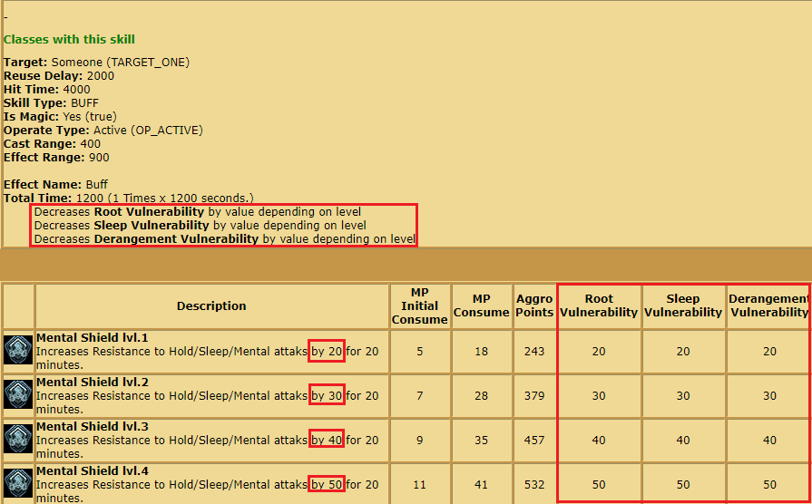Click the Mental Shield lvl.4 skill icon
Viewport: 812px width, 504px height.
pos(18,484)
